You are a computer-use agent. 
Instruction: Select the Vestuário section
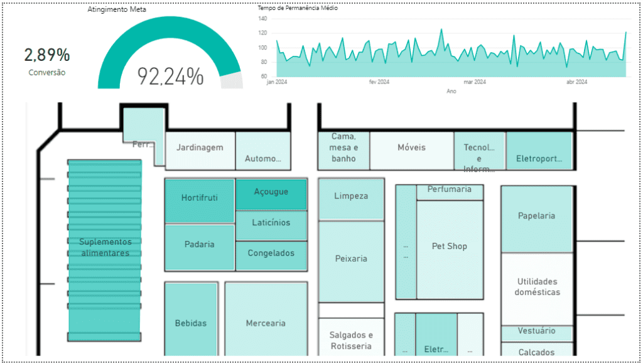(536, 334)
